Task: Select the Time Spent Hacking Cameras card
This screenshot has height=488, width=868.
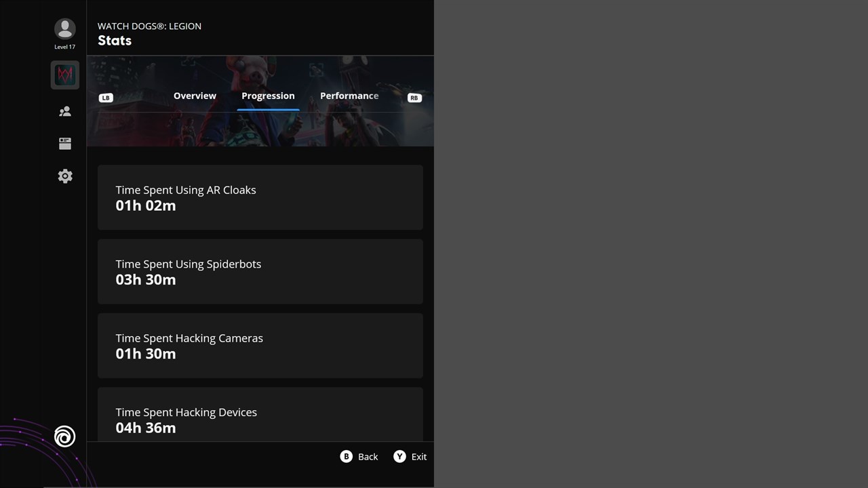Action: 260,345
